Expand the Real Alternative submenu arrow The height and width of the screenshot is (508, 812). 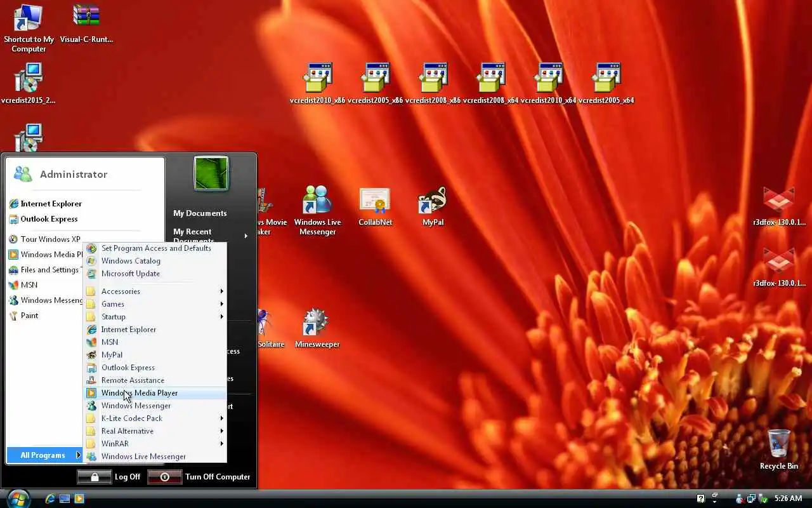[222, 431]
